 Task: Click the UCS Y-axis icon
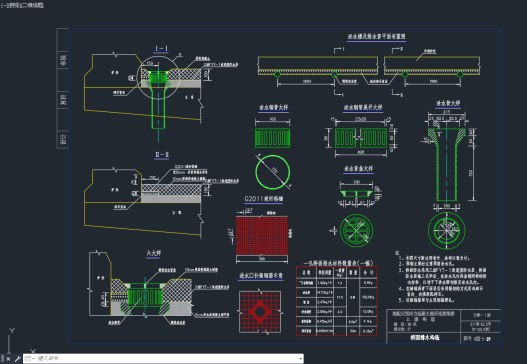click(x=12, y=331)
